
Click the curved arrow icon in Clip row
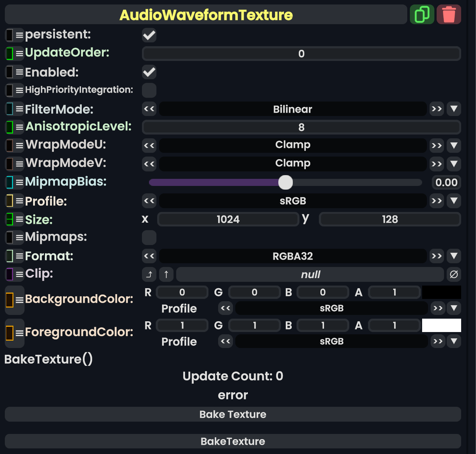click(149, 274)
